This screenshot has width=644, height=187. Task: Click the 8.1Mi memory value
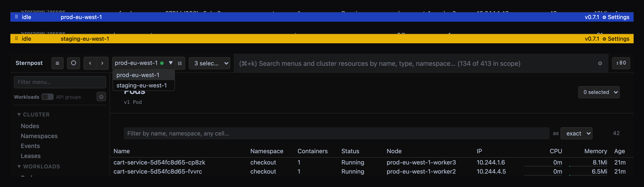[x=600, y=163]
